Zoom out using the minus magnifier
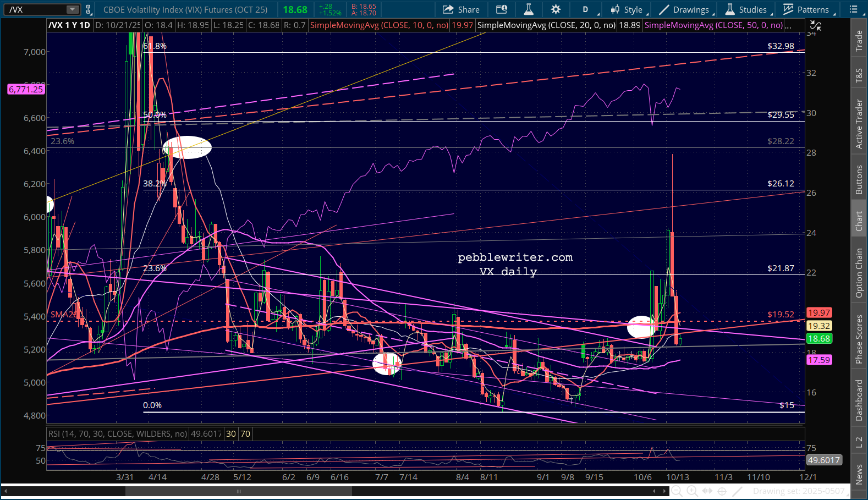The image size is (868, 500). click(x=677, y=491)
